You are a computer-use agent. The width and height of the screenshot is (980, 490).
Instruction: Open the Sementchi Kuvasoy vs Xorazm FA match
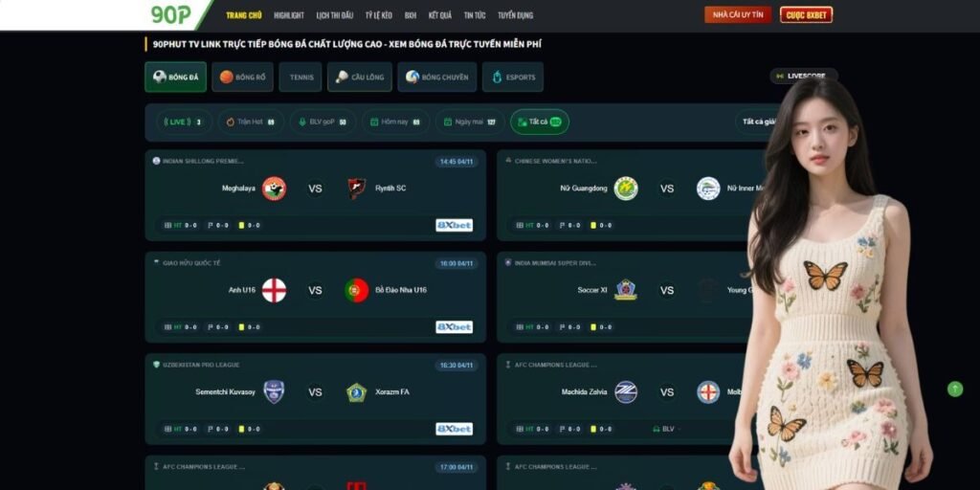(315, 399)
